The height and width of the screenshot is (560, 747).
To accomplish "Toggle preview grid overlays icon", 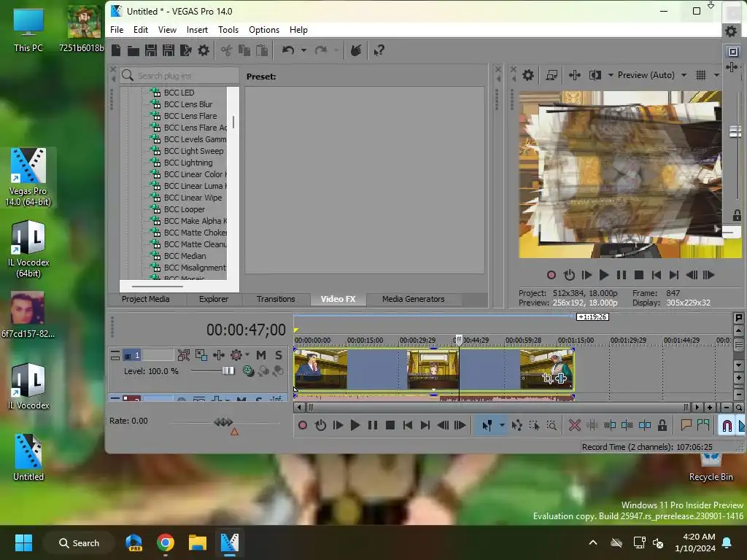I will 701,75.
